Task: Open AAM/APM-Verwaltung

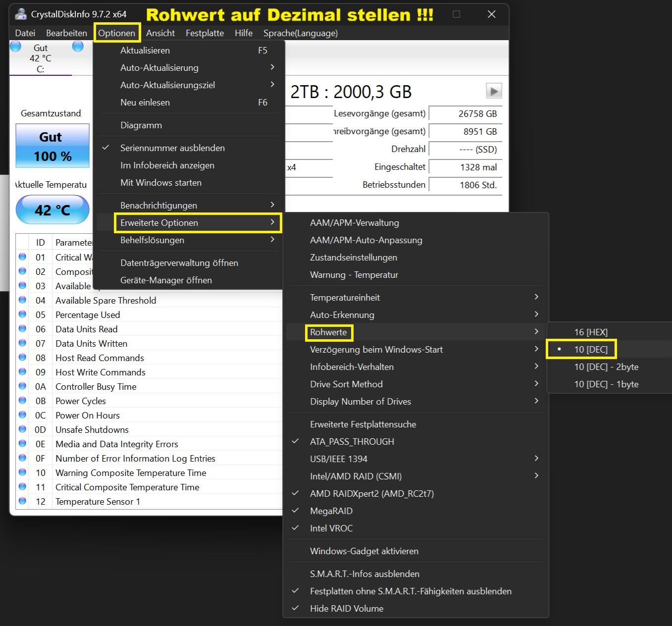Action: point(415,222)
